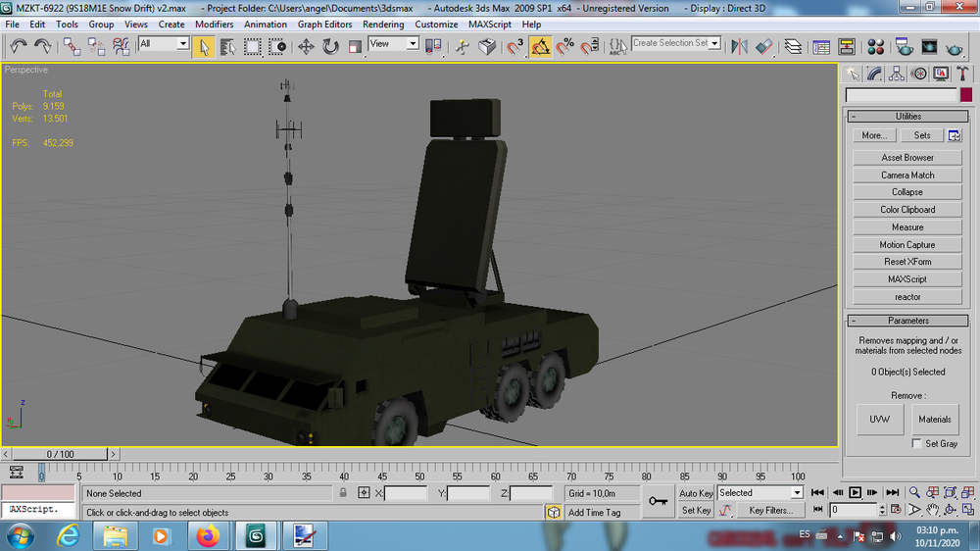Toggle Spinner Snap icon

point(589,46)
